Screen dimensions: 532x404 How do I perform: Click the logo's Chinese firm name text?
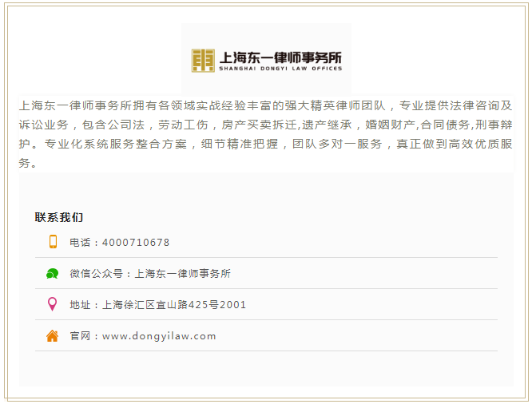click(280, 57)
